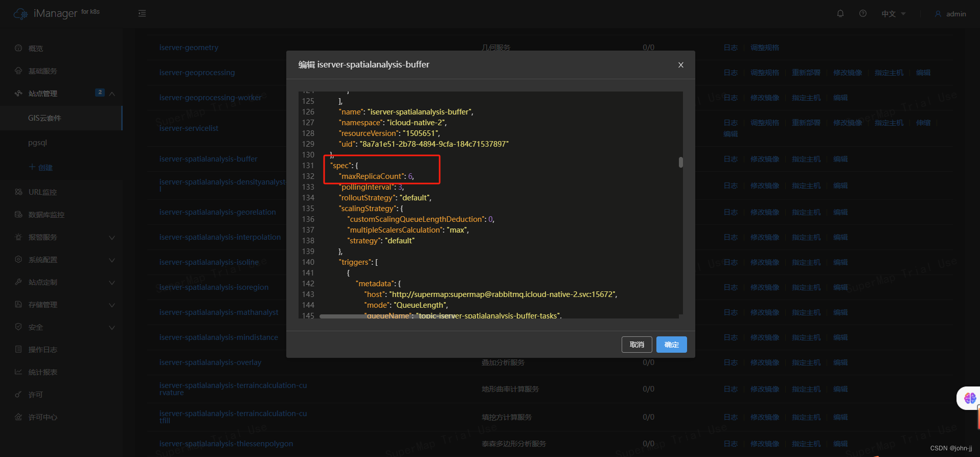Click 日志 for iserver-spatialanalysis-mindistance row
This screenshot has height=457, width=980.
coord(731,337)
